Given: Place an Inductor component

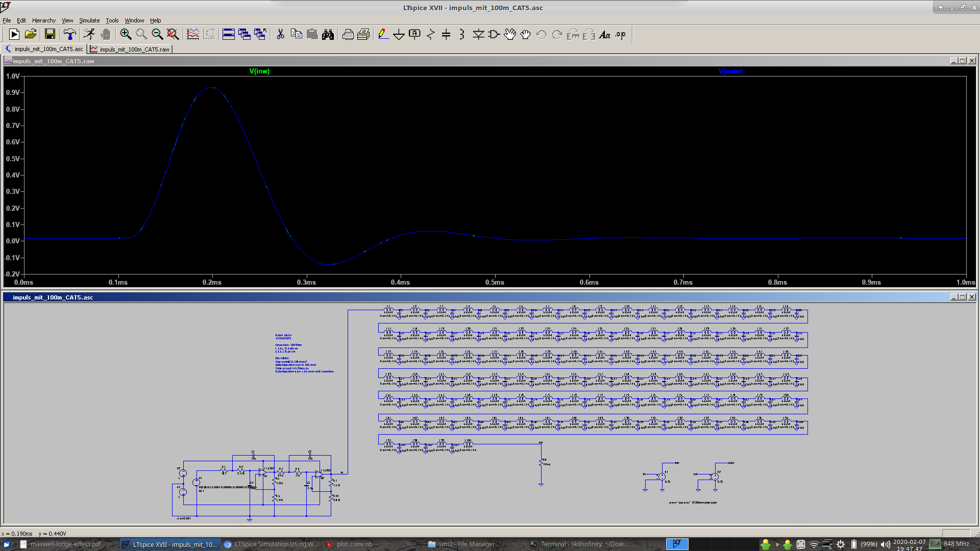Looking at the screenshot, I should (462, 34).
